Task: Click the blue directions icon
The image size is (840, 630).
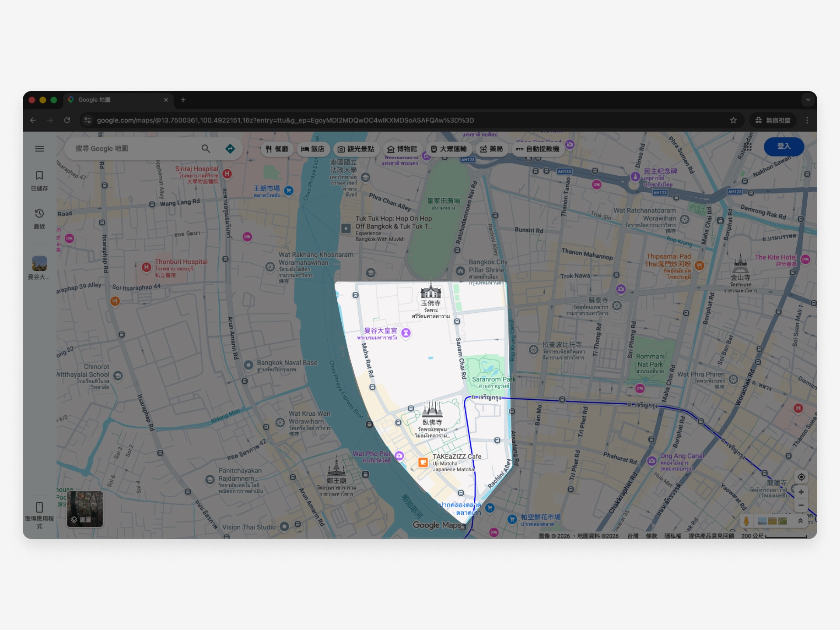Action: pos(230,149)
